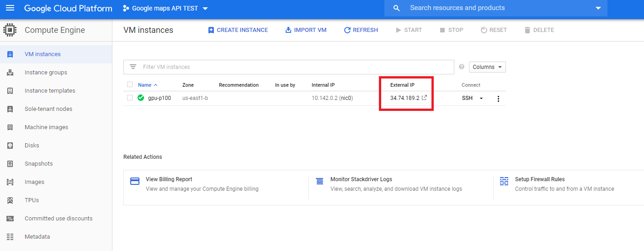Click the Disks sidebar icon
Viewport: 644px width, 251px height.
pos(10,146)
